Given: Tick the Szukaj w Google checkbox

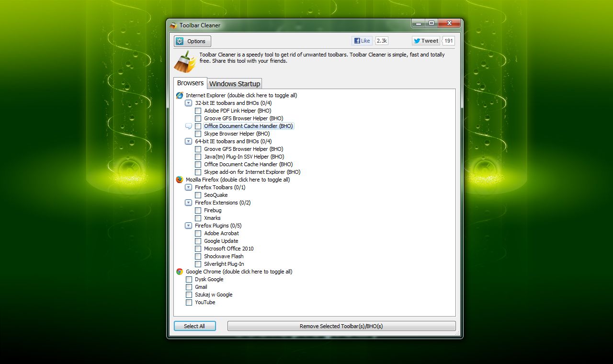Looking at the screenshot, I should (x=189, y=295).
